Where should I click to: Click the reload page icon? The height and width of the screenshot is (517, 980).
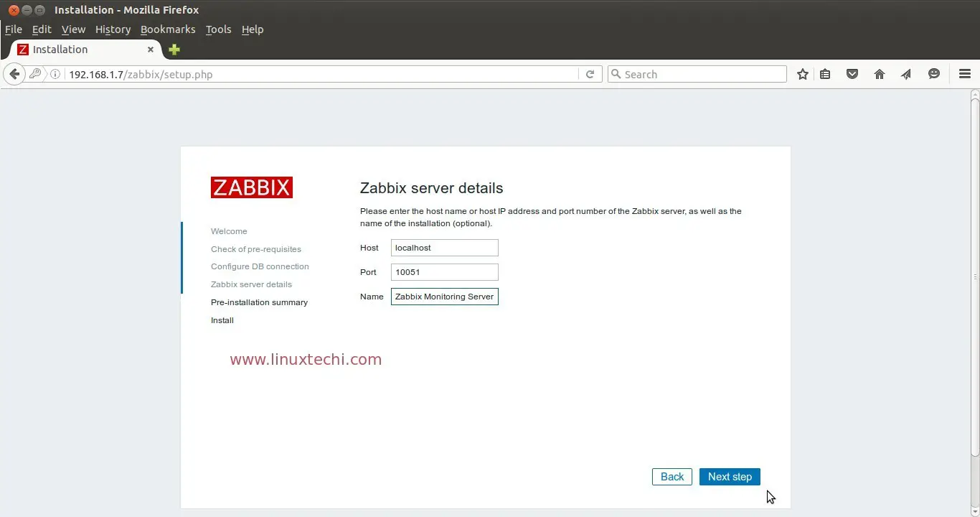590,74
